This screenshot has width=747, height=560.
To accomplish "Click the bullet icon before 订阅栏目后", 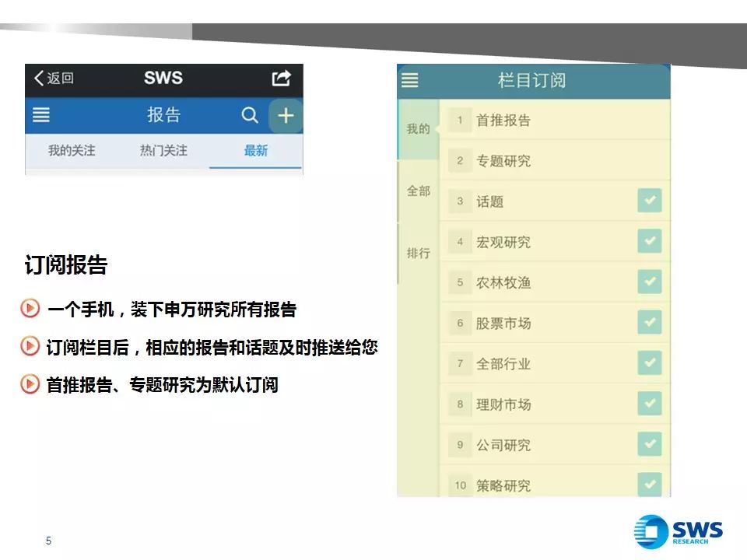I will (30, 345).
